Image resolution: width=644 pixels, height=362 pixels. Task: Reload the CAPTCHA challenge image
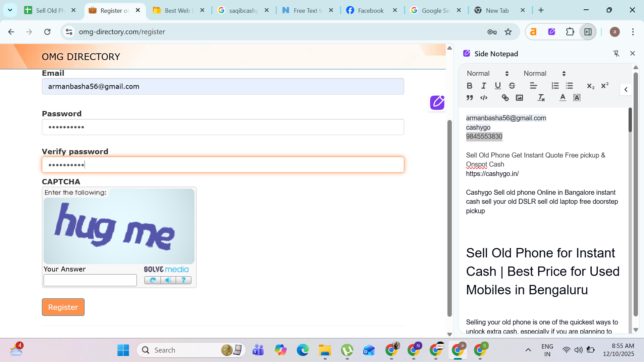click(153, 280)
